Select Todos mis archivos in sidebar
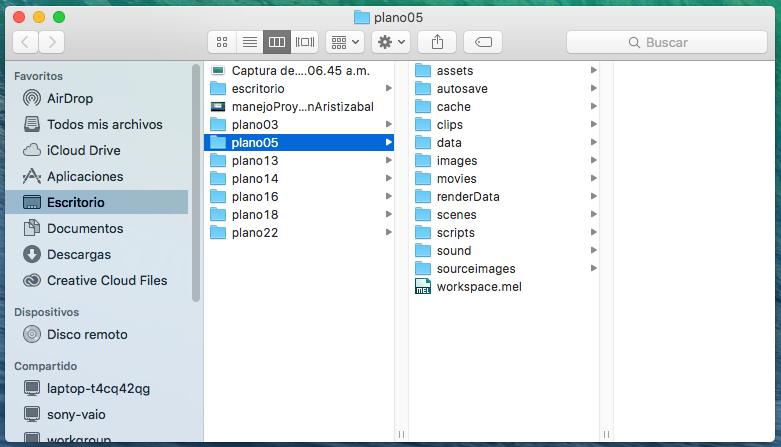Image resolution: width=781 pixels, height=447 pixels. 97,125
